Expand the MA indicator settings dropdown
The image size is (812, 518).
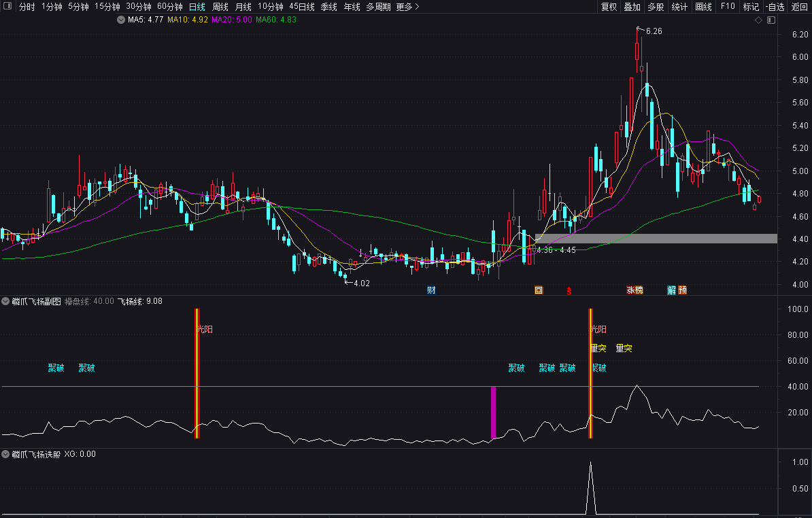point(121,20)
